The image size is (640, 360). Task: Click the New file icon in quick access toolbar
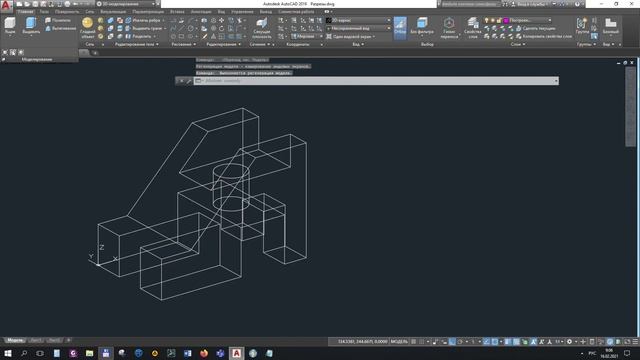click(x=19, y=4)
